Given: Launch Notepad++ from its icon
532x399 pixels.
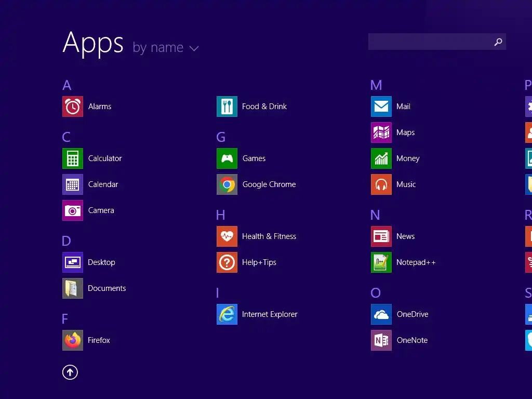Looking at the screenshot, I should coord(381,262).
